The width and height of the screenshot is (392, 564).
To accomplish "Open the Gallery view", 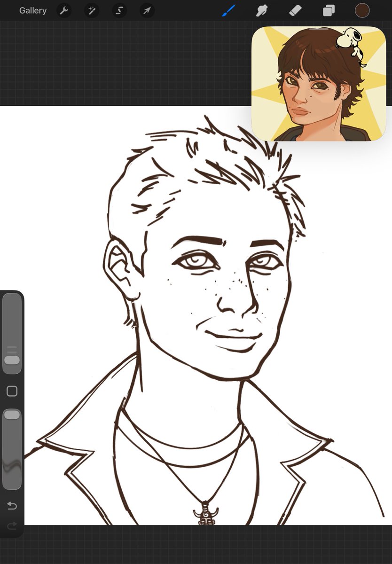I will (x=33, y=10).
